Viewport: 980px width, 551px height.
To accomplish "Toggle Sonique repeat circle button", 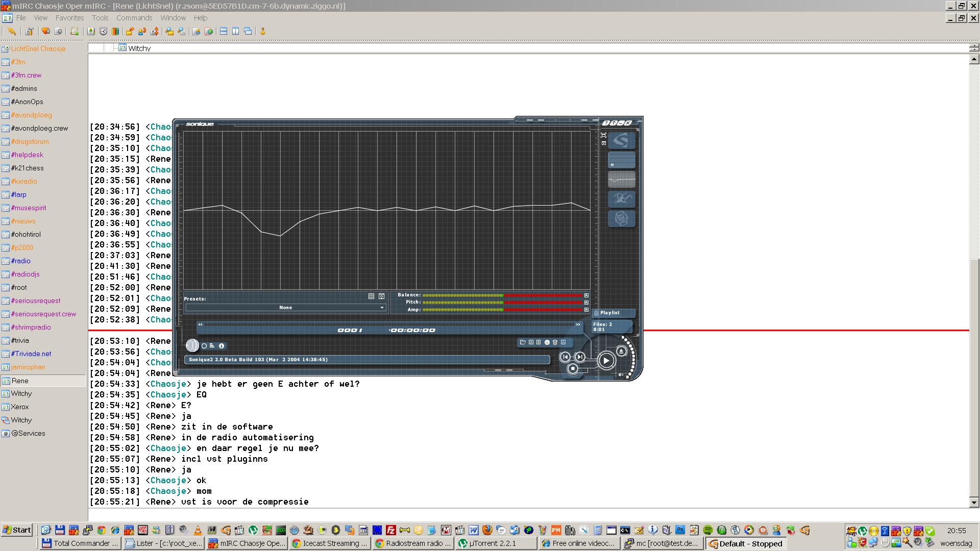I will click(x=204, y=346).
